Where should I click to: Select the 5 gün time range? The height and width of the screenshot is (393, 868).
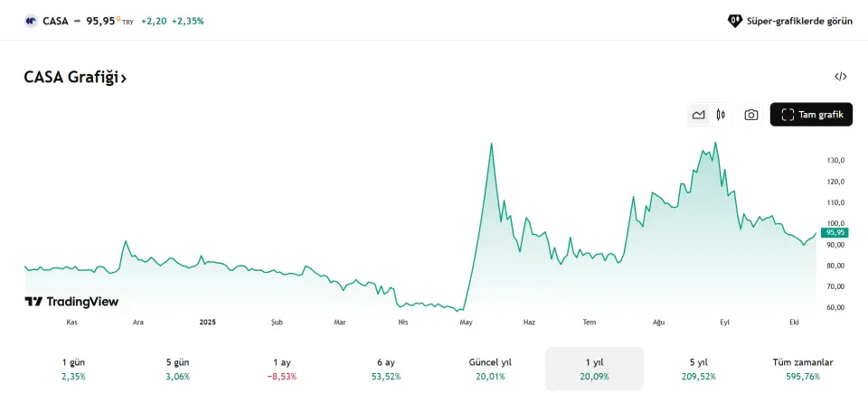[177, 369]
